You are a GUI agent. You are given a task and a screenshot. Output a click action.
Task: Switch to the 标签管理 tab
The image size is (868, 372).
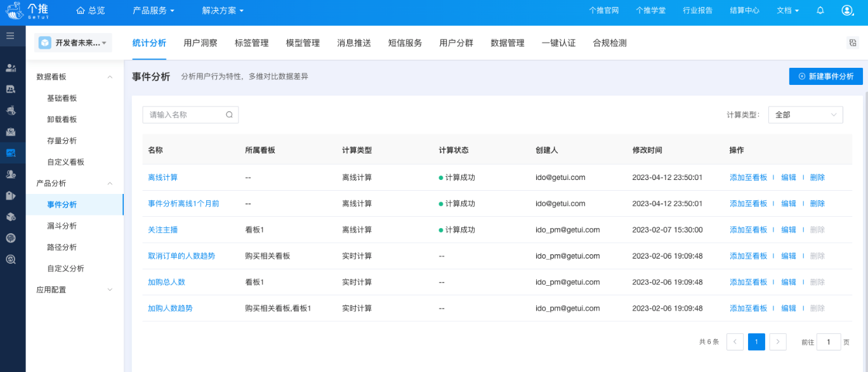(x=252, y=43)
